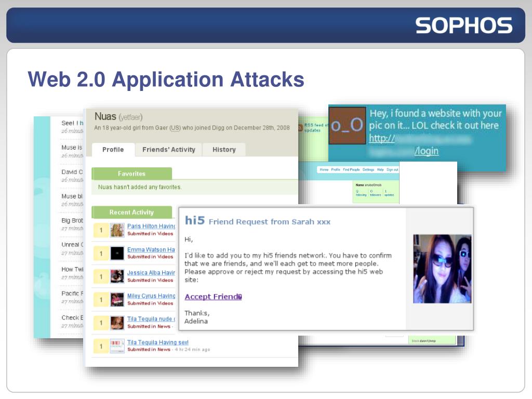Click the RSS feed icon

(300, 128)
